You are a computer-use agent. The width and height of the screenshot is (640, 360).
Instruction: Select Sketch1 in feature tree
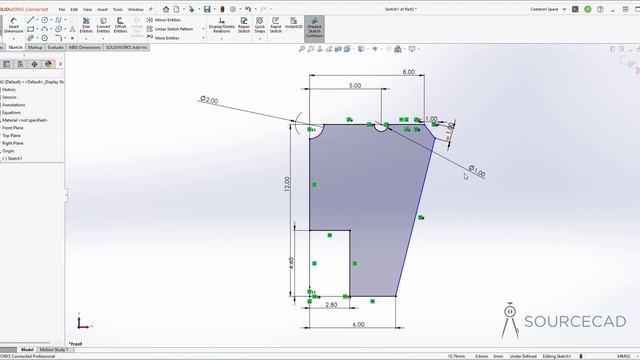pos(13,158)
